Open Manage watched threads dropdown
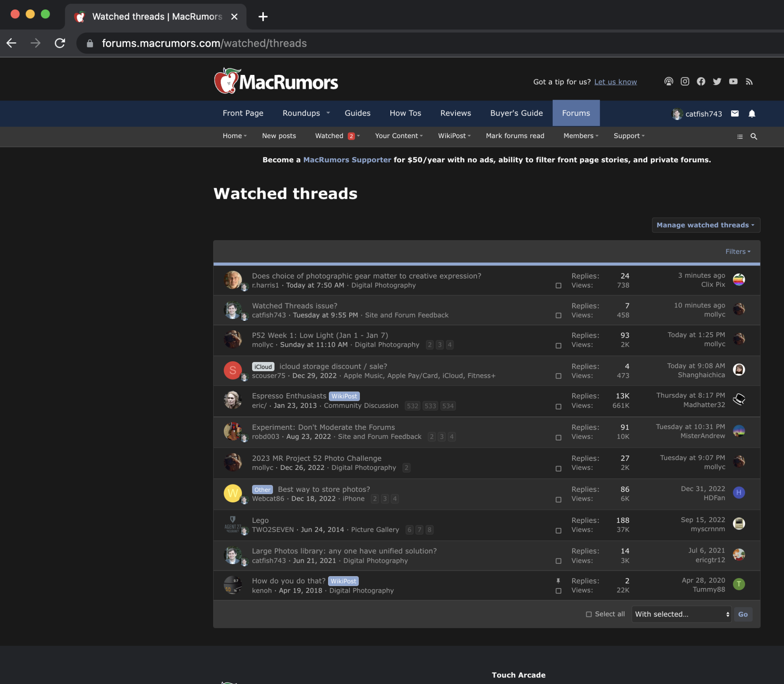The height and width of the screenshot is (684, 784). coord(706,225)
